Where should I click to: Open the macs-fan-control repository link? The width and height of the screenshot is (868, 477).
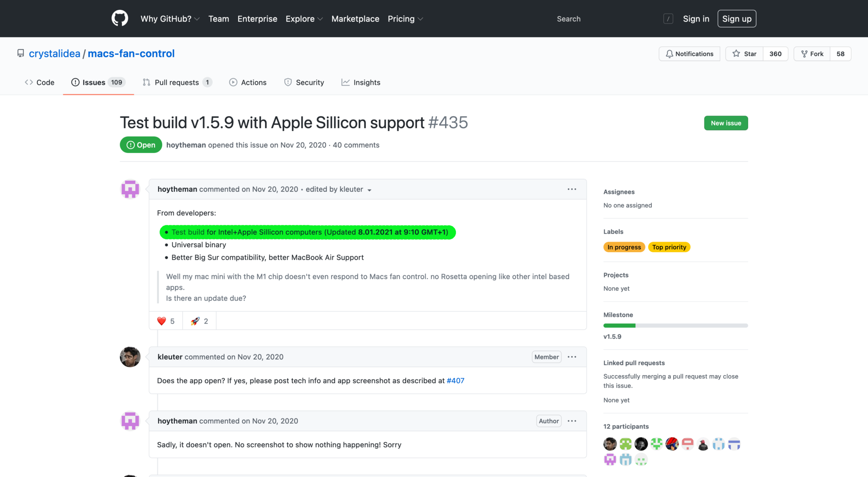pos(131,53)
